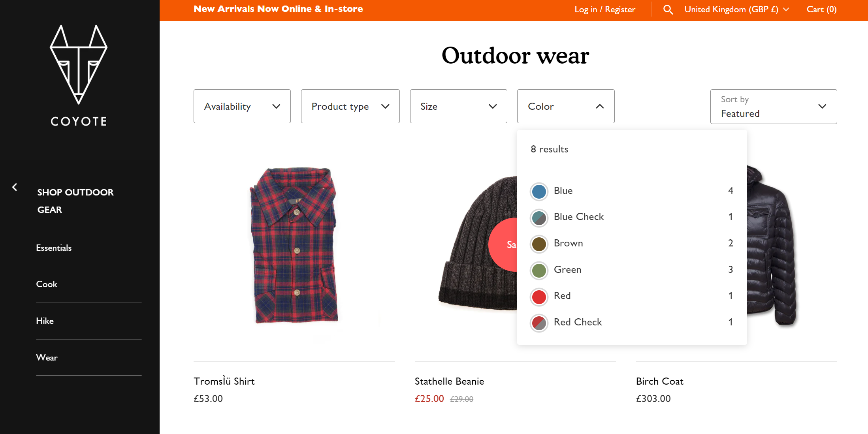Image resolution: width=868 pixels, height=434 pixels.
Task: Change country from United Kingdom (GBP £)
Action: pyautogui.click(x=737, y=9)
